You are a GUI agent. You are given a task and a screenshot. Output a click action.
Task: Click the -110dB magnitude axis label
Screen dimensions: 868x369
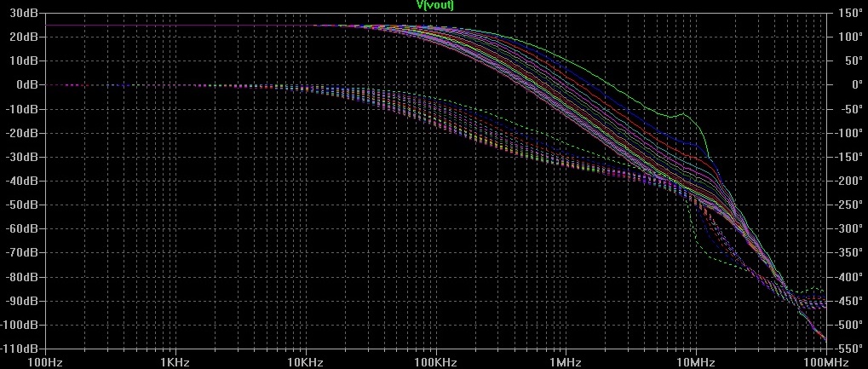pos(20,349)
